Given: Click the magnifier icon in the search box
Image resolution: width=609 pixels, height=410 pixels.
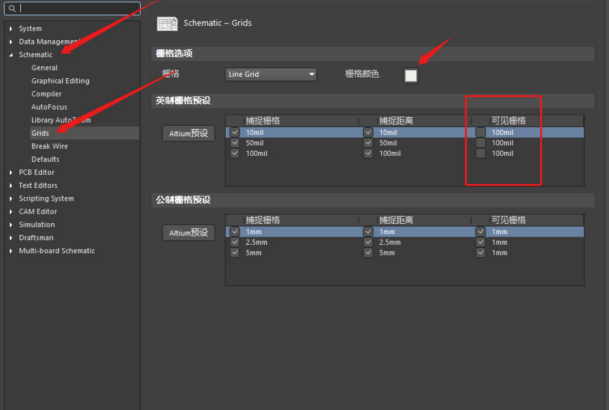Looking at the screenshot, I should point(11,8).
